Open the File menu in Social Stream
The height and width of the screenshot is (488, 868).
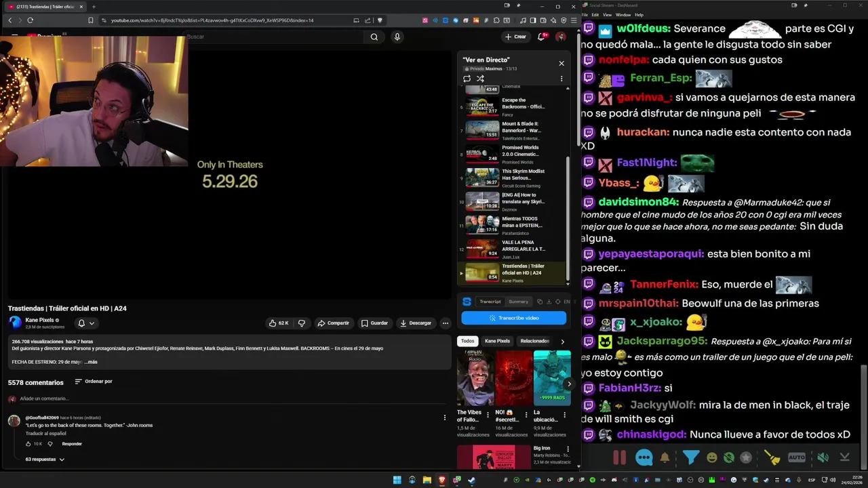585,15
